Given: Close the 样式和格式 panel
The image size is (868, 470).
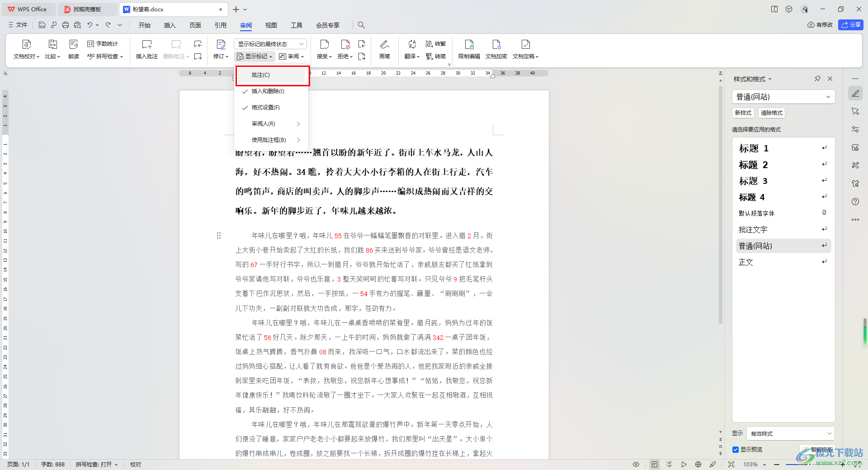Looking at the screenshot, I should pyautogui.click(x=830, y=79).
